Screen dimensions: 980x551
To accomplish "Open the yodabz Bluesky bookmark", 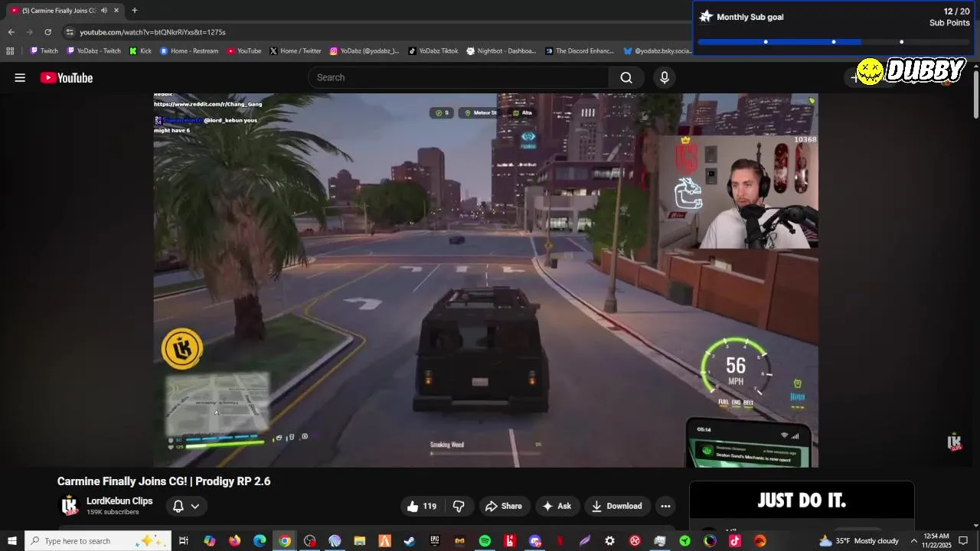I will (657, 51).
